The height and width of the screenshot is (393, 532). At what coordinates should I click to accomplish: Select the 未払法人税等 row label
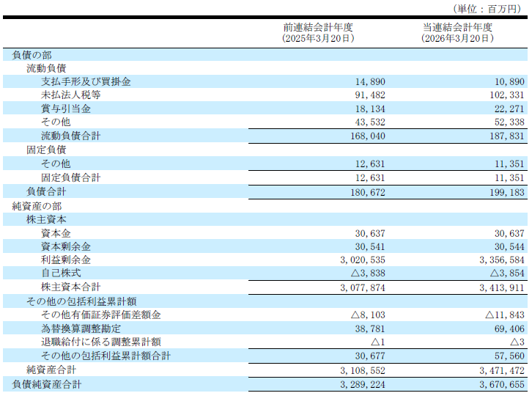coord(71,95)
